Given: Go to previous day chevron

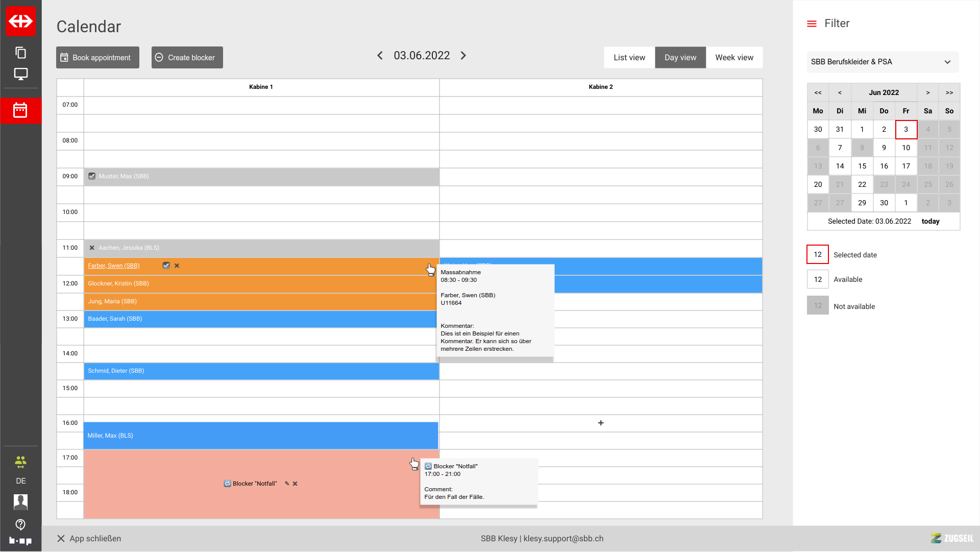Looking at the screenshot, I should click(380, 56).
